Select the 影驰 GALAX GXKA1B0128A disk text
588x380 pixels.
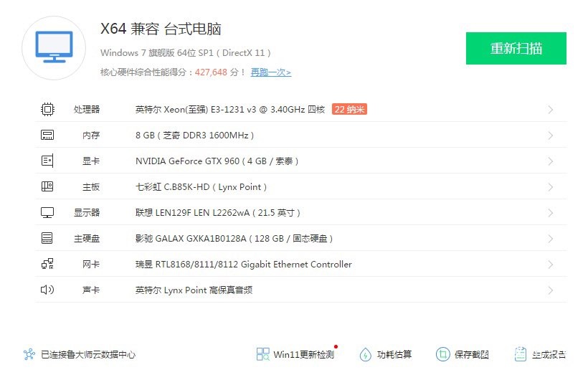234,239
